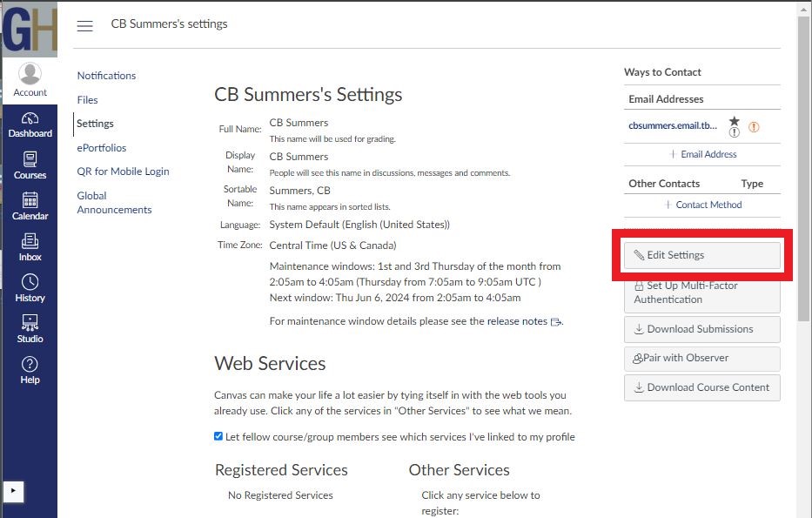Screen dimensions: 812x518
Task: Click Download Course Content button
Action: tap(701, 387)
